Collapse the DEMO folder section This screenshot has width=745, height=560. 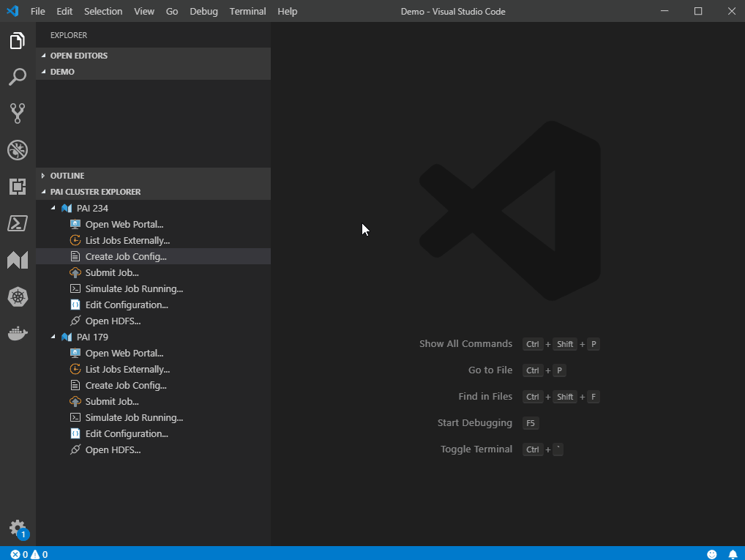pyautogui.click(x=43, y=72)
